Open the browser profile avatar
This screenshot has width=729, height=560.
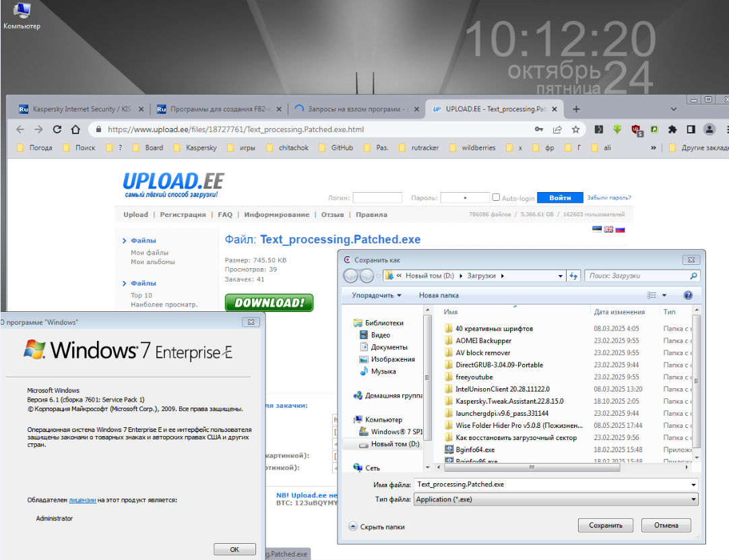709,129
